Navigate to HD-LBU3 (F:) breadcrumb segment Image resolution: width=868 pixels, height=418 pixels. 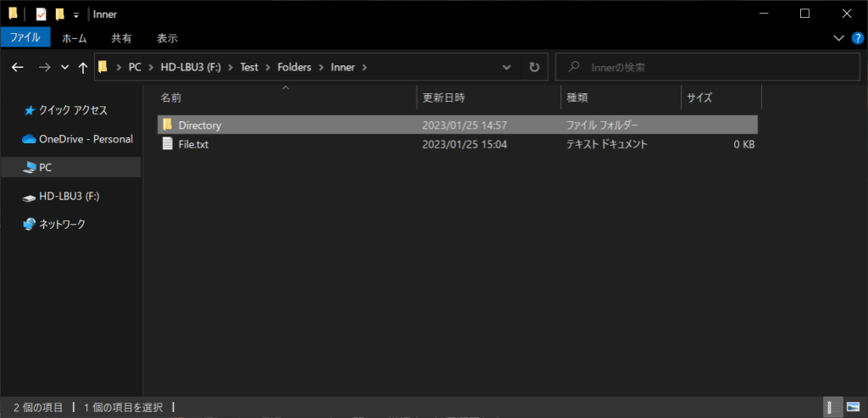[191, 68]
